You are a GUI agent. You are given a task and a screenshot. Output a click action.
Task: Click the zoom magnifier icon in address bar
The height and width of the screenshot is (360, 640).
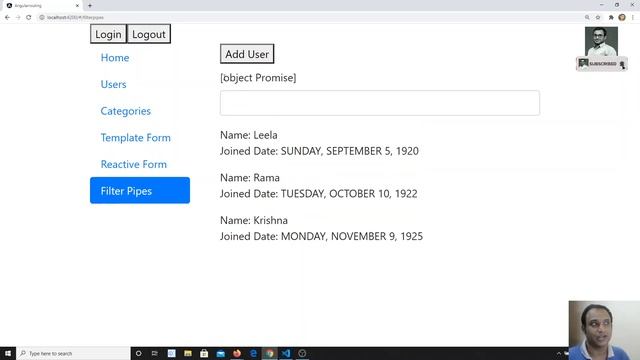(587, 18)
